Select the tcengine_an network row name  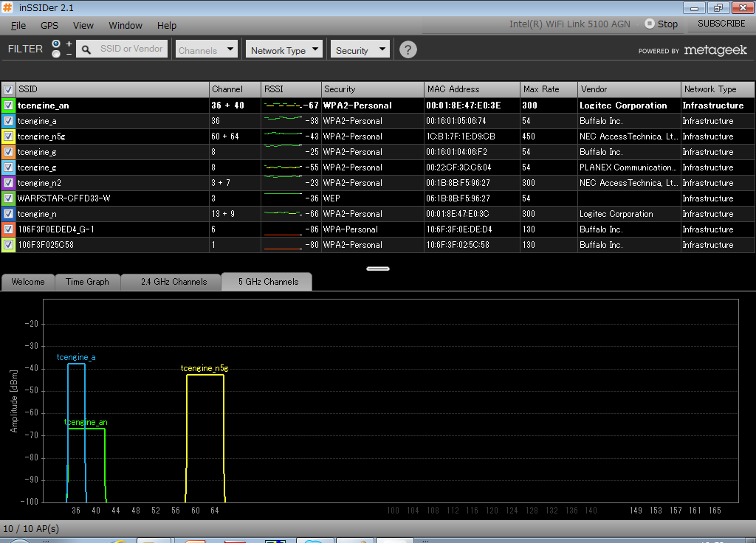tap(44, 106)
